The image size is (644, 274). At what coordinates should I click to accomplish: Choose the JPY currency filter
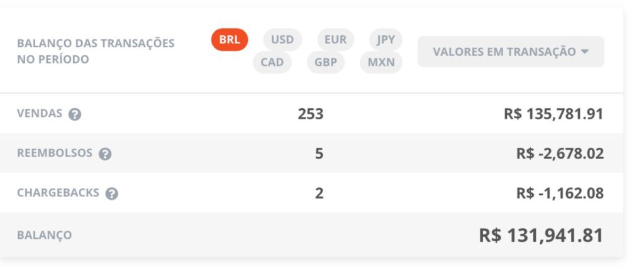pyautogui.click(x=386, y=40)
